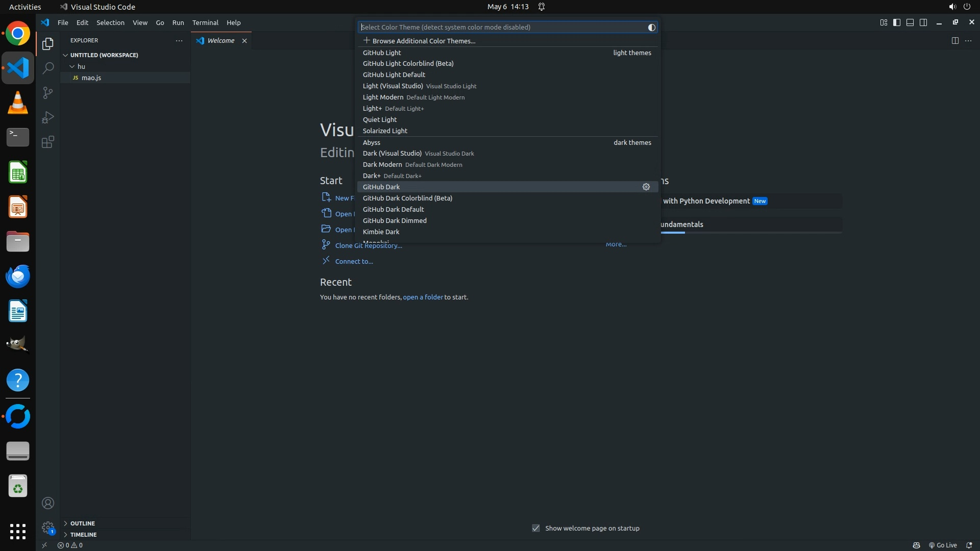Select the Solarized Light theme
The height and width of the screenshot is (551, 980).
pos(385,131)
